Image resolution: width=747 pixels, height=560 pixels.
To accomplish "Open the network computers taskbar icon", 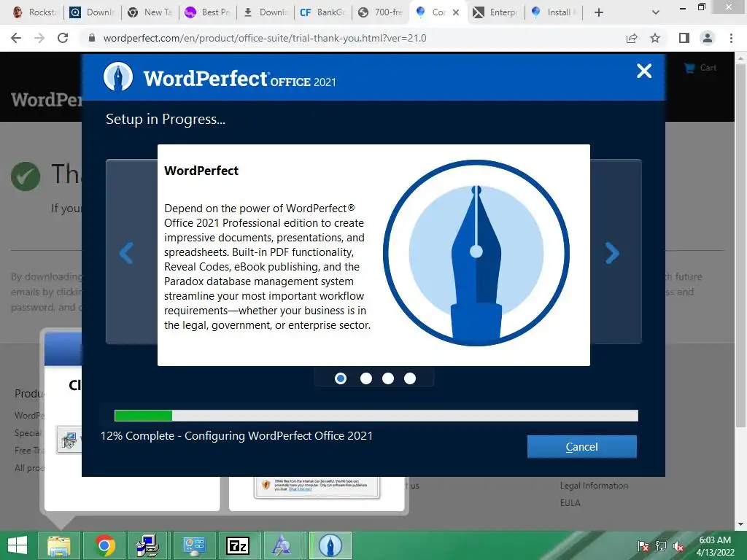I will coord(147,545).
